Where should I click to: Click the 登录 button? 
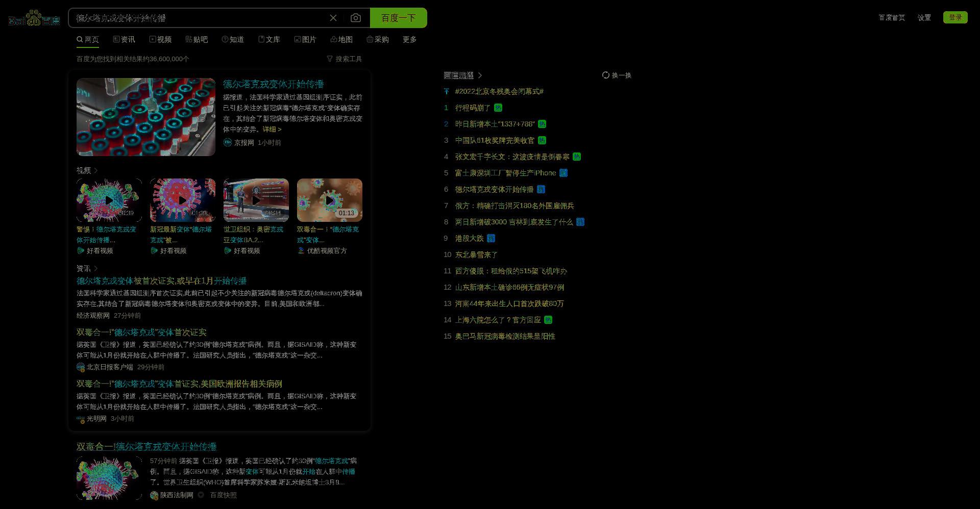click(955, 17)
